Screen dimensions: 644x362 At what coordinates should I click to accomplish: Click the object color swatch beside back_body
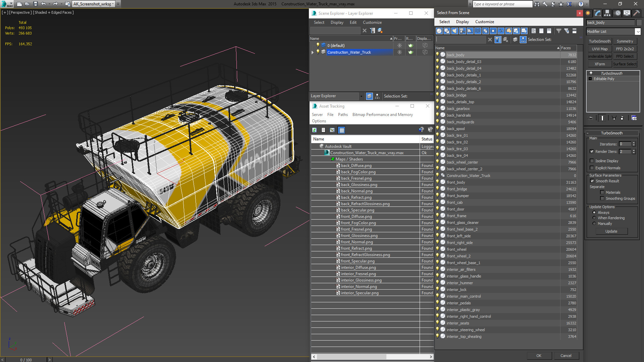[639, 22]
